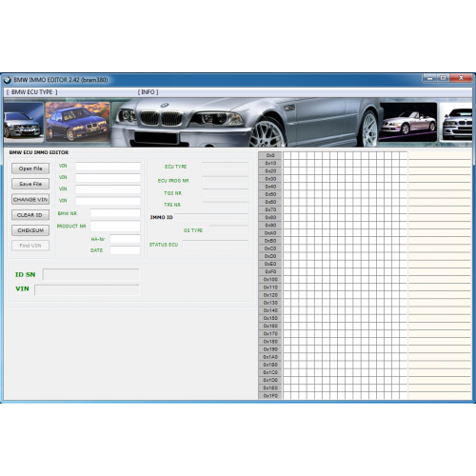
Task: Open the INFO menu
Action: click(148, 92)
